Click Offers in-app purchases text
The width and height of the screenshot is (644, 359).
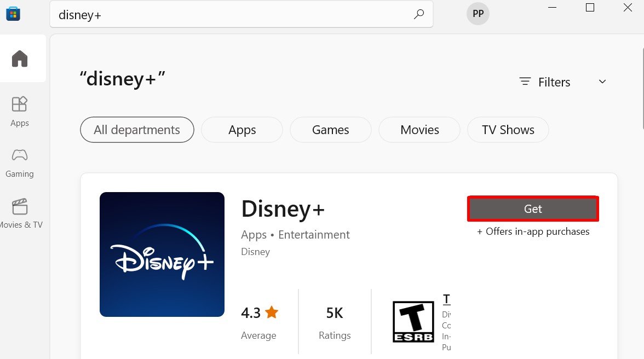tap(533, 231)
